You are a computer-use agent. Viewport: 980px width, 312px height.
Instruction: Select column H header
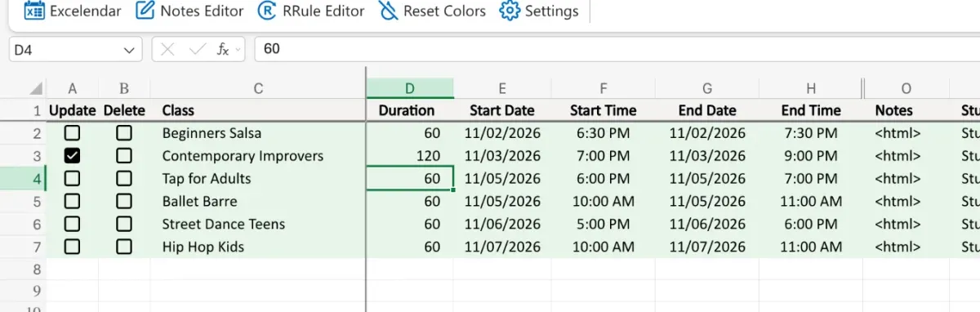tap(810, 88)
